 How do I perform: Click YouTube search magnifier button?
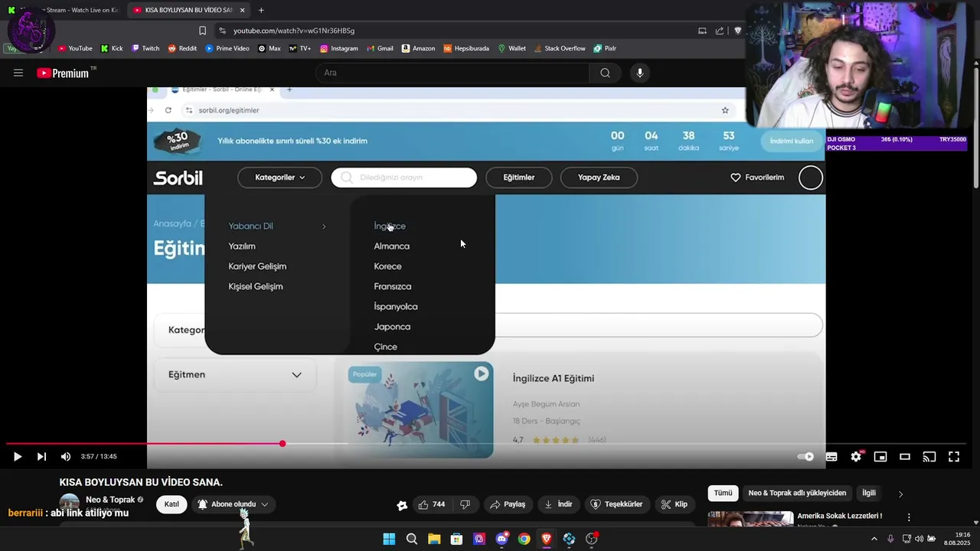pyautogui.click(x=605, y=73)
